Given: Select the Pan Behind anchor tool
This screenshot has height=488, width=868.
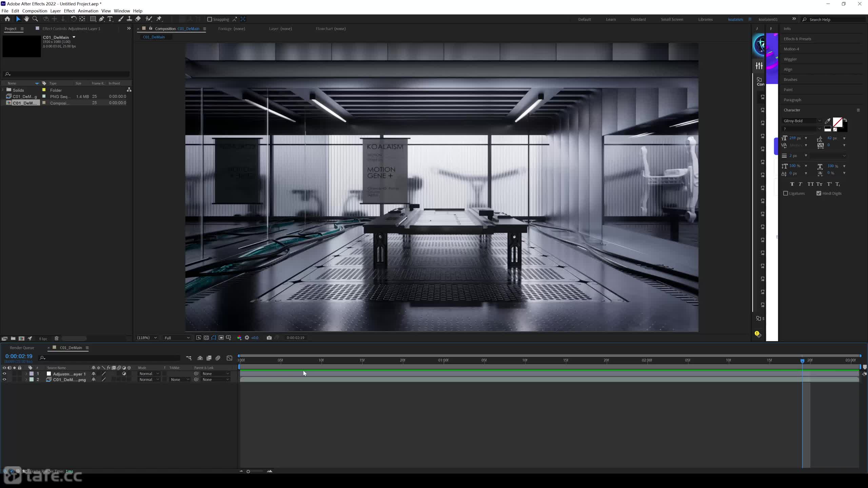Looking at the screenshot, I should click(x=82, y=19).
